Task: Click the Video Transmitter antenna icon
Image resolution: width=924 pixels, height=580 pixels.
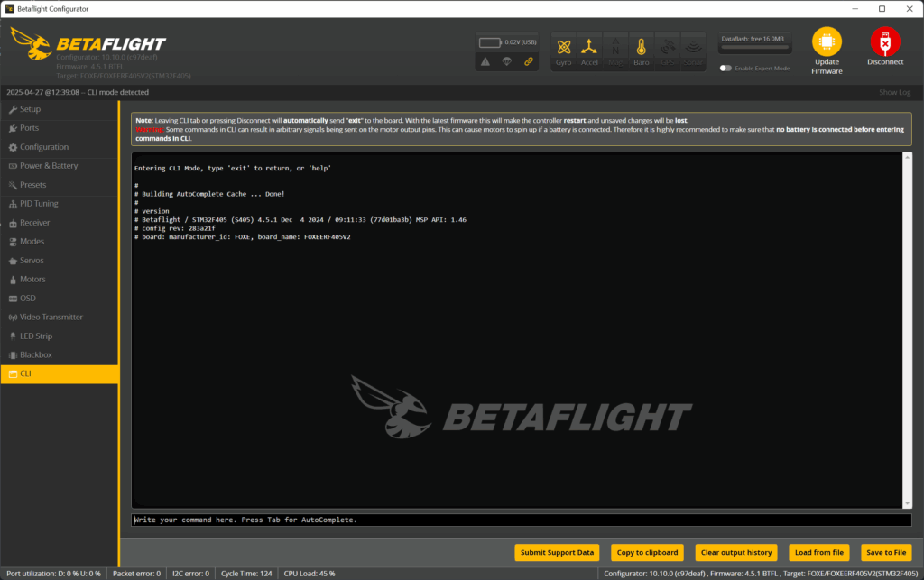Action: coord(13,318)
